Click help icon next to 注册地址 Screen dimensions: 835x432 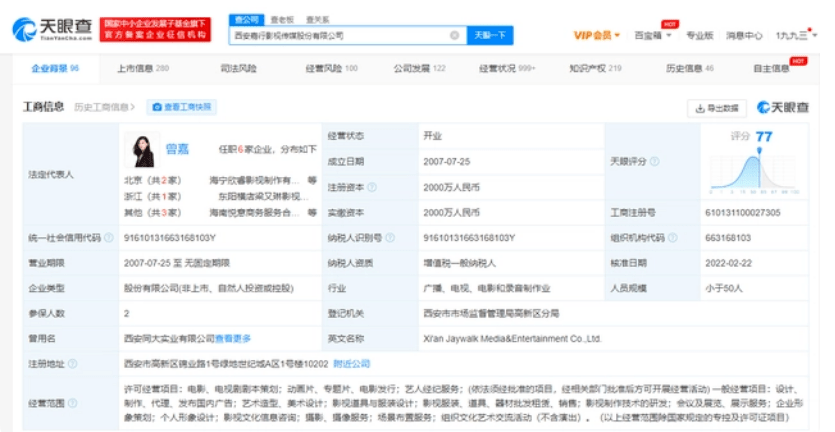click(72, 364)
